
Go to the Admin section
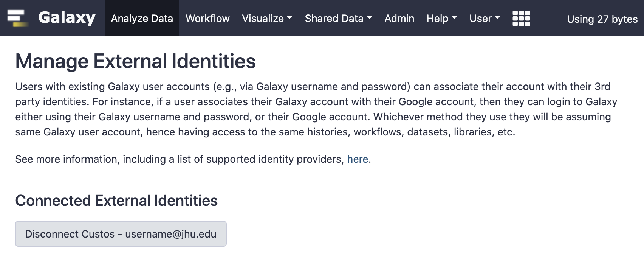(x=399, y=18)
